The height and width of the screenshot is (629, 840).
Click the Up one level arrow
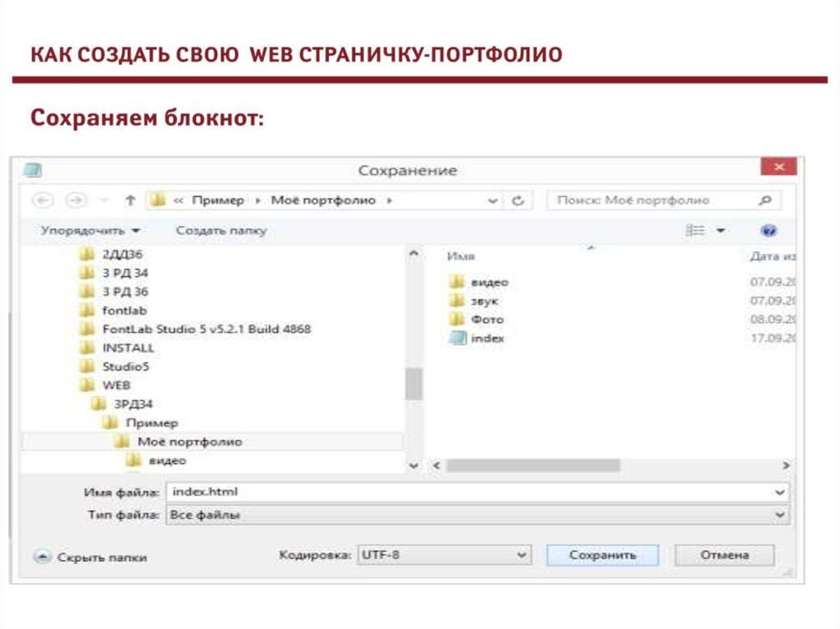pos(130,200)
